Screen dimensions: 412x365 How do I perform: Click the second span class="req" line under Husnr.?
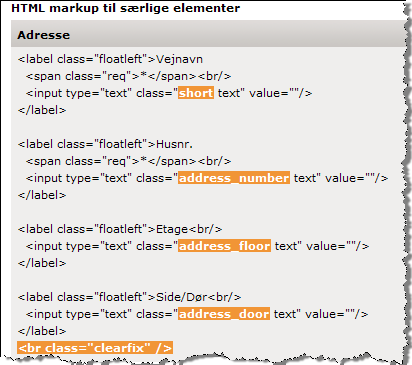click(x=129, y=161)
